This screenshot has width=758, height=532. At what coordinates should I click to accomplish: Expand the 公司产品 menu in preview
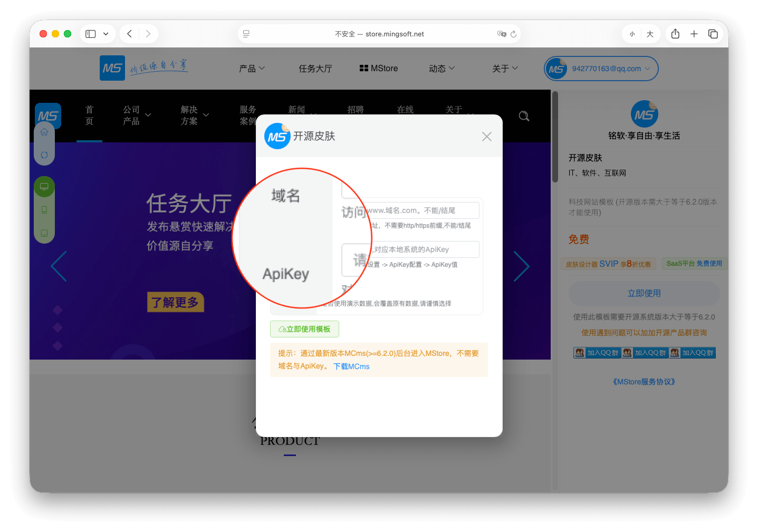[x=137, y=115]
